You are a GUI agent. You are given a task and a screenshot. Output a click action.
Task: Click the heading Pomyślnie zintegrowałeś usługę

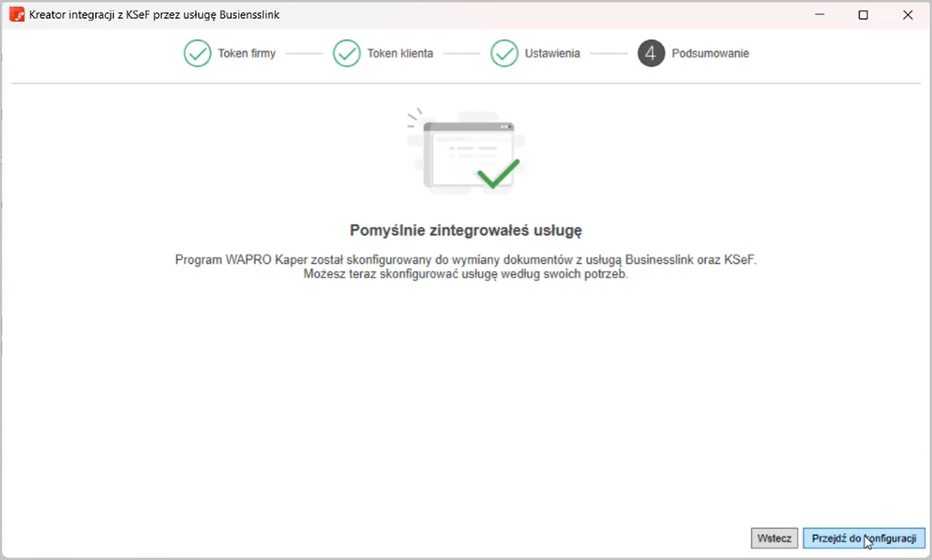pyautogui.click(x=466, y=230)
